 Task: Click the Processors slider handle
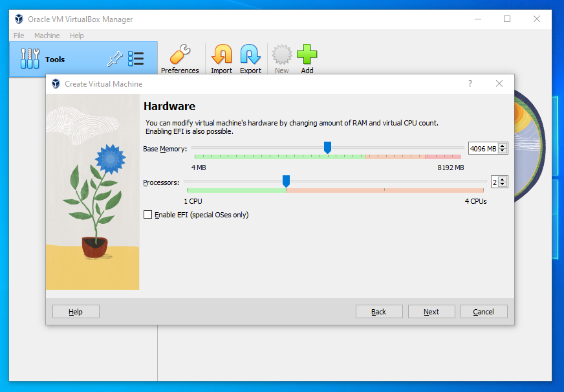[x=286, y=181]
